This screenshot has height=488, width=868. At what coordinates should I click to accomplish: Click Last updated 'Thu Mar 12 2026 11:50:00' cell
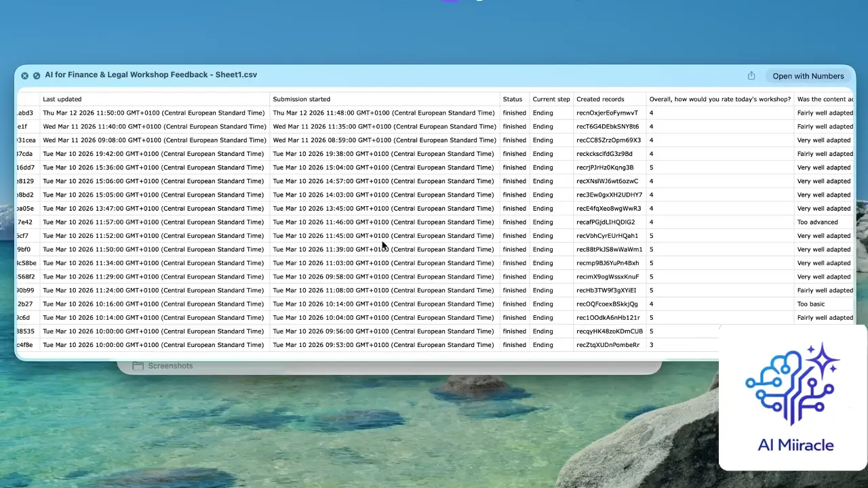click(153, 113)
